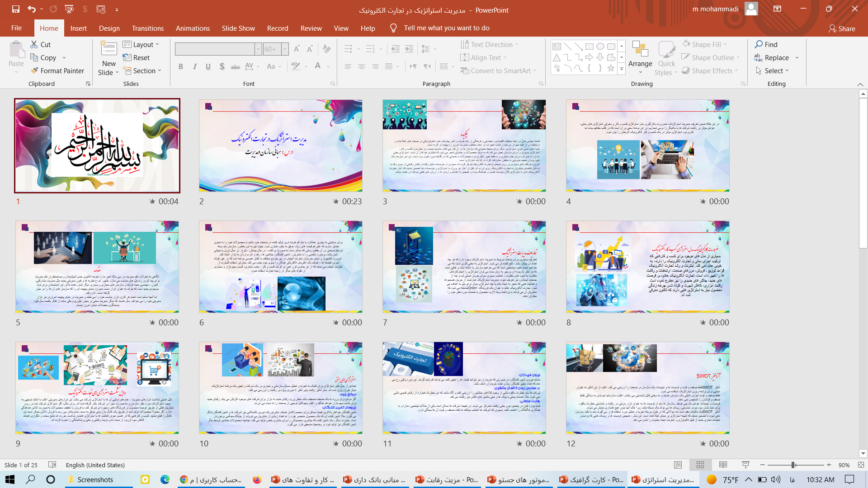
Task: Click the Save icon in title bar
Action: [16, 9]
